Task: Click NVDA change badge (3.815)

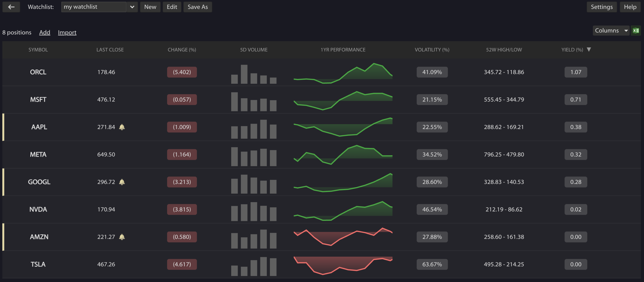Action: click(x=182, y=209)
